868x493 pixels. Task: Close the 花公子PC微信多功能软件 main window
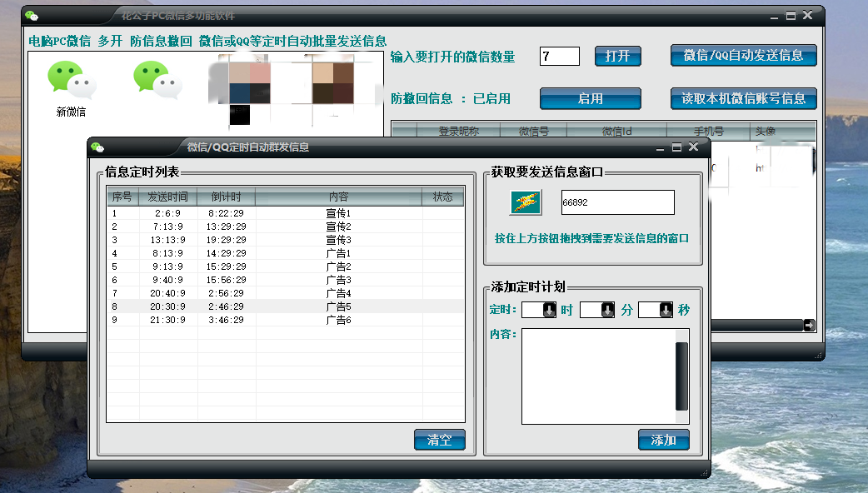(x=808, y=15)
